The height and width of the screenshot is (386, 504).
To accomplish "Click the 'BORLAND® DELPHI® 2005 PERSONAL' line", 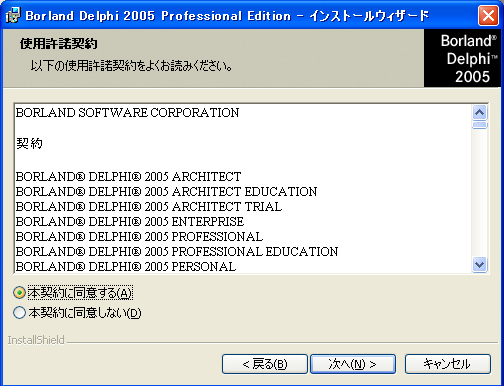I will coord(126,267).
